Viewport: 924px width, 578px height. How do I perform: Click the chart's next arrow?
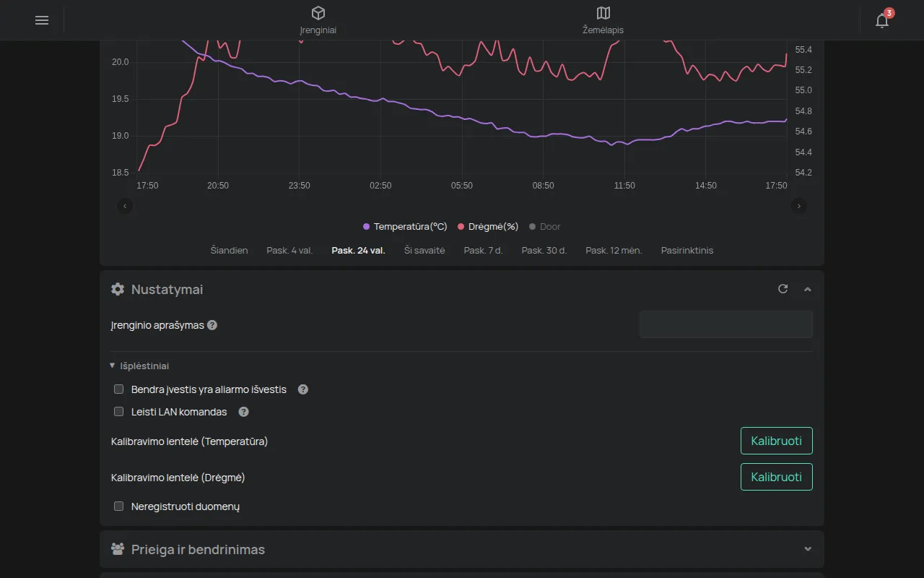(x=799, y=206)
